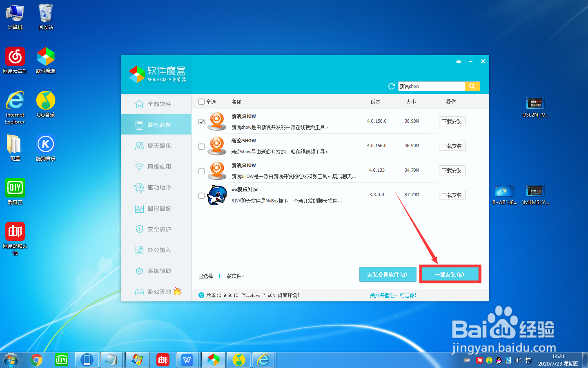This screenshot has height=368, width=588.
Task: Click the show desktop strip on taskbar
Action: point(585,360)
